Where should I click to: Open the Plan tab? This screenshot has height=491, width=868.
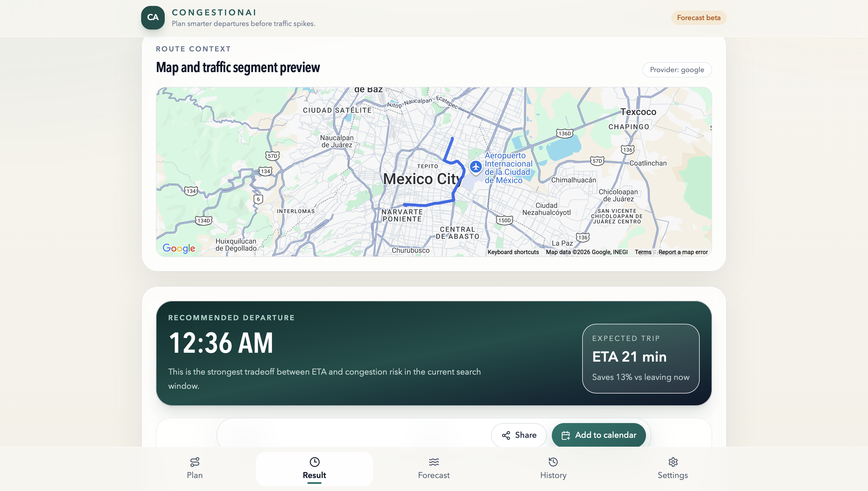[x=195, y=469]
